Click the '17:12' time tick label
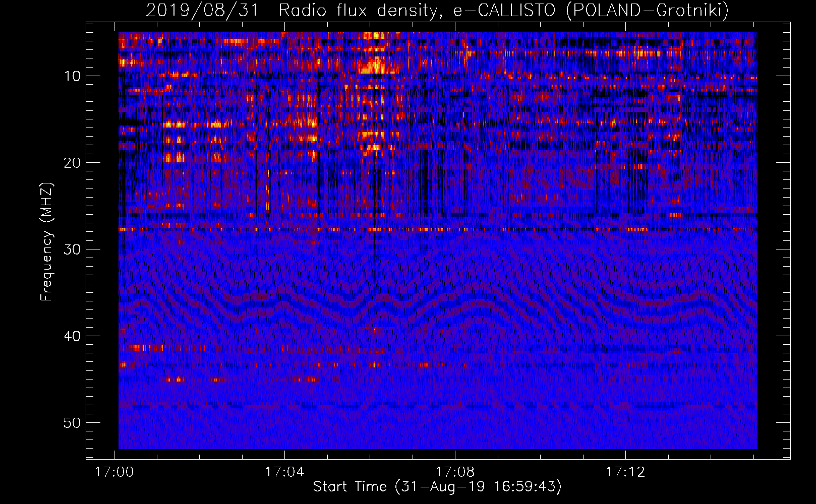Image resolution: width=816 pixels, height=504 pixels. click(x=625, y=472)
